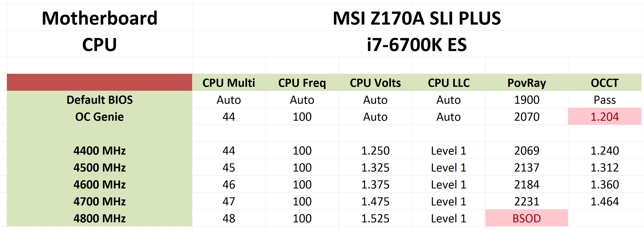Image resolution: width=644 pixels, height=230 pixels.
Task: Click the MSI Z170A SLI PLUS cell
Action: [x=417, y=18]
